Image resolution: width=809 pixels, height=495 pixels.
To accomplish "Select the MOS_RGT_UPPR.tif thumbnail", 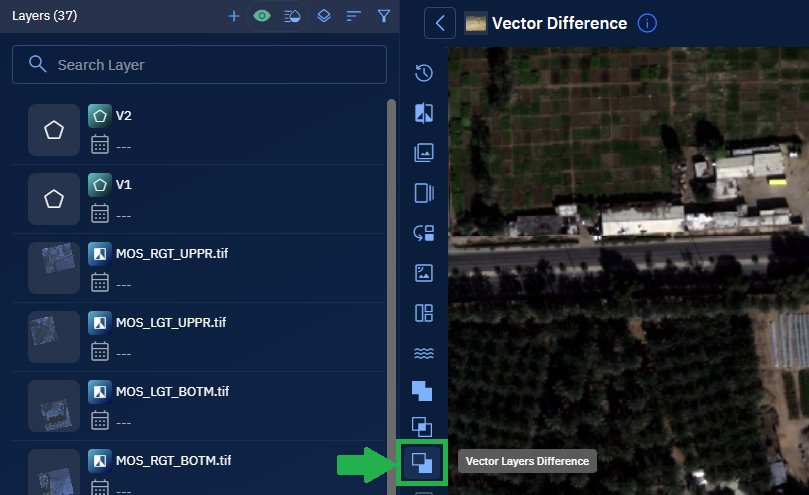I will (x=54, y=268).
